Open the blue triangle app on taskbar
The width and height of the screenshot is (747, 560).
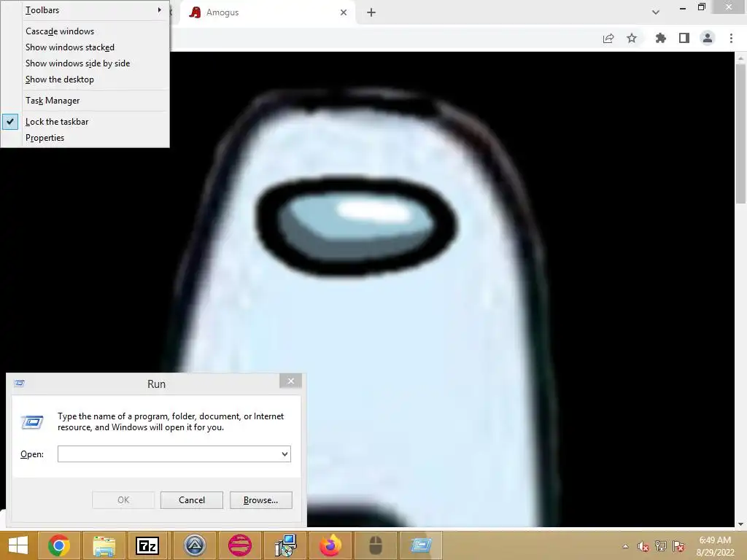click(194, 545)
